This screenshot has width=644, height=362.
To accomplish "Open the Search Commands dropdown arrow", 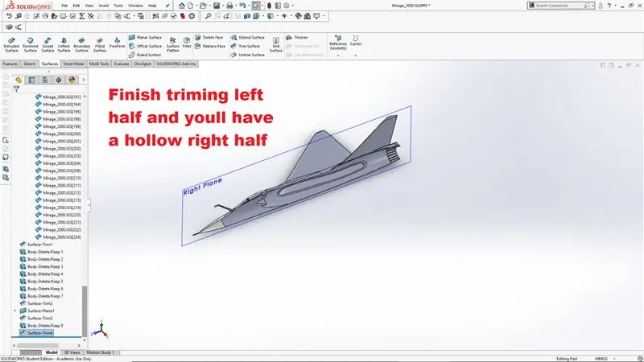I will [x=592, y=6].
